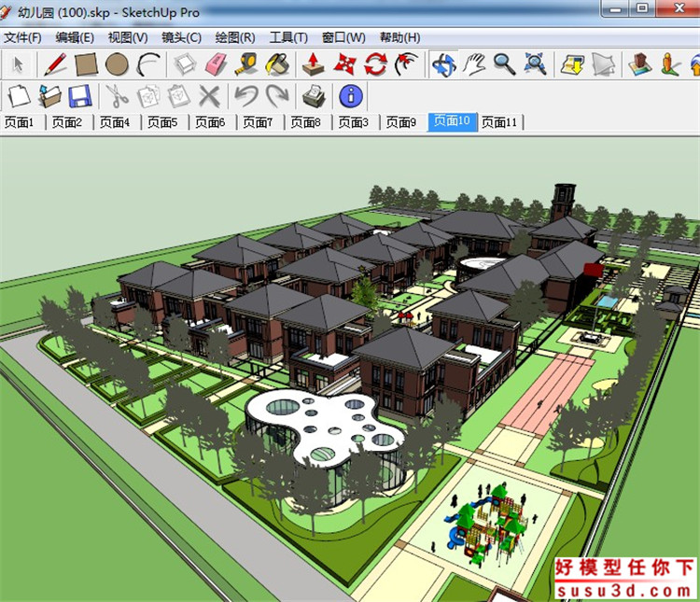Viewport: 700px width, 602px height.
Task: Pick the Circle drawing tool
Action: (117, 64)
